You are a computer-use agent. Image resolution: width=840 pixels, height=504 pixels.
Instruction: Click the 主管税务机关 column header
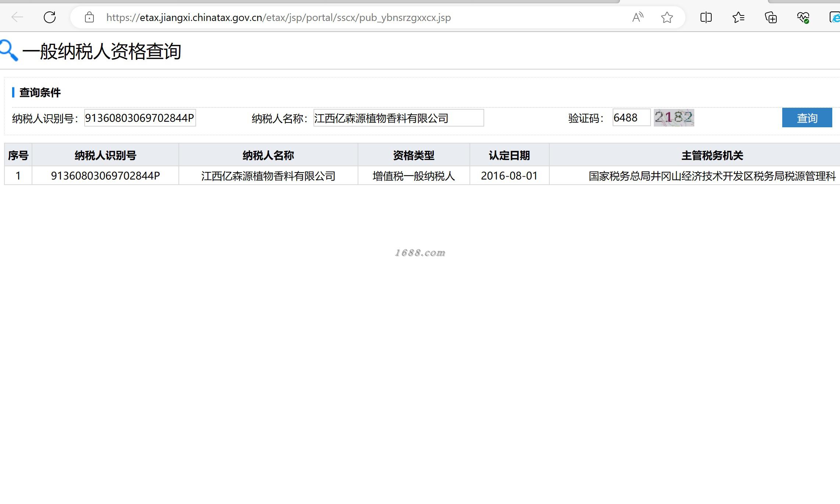point(712,155)
